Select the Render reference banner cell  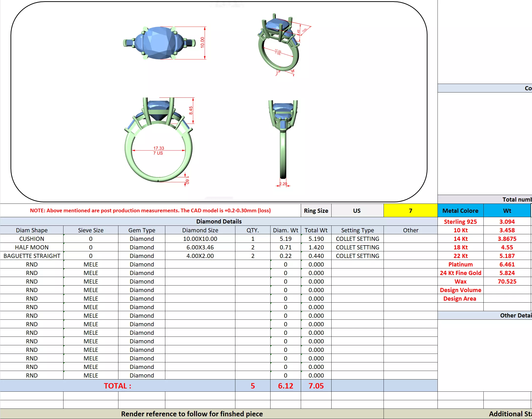click(192, 414)
